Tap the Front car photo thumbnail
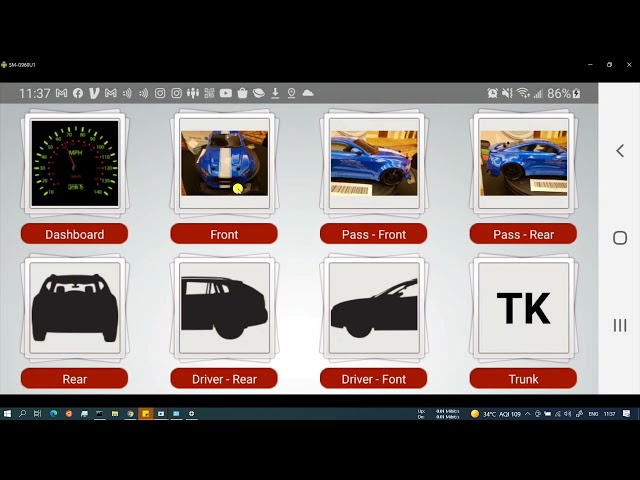This screenshot has height=480, width=640. 224,163
